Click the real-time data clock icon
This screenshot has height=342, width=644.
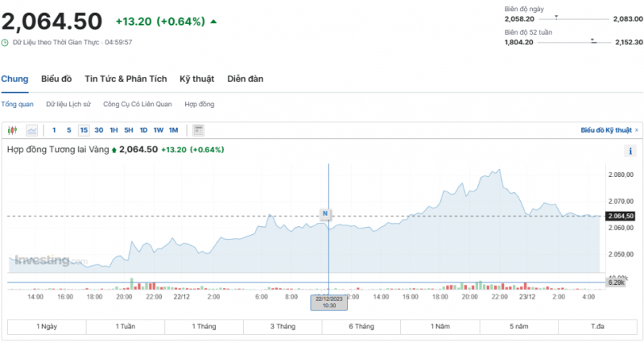tap(5, 42)
